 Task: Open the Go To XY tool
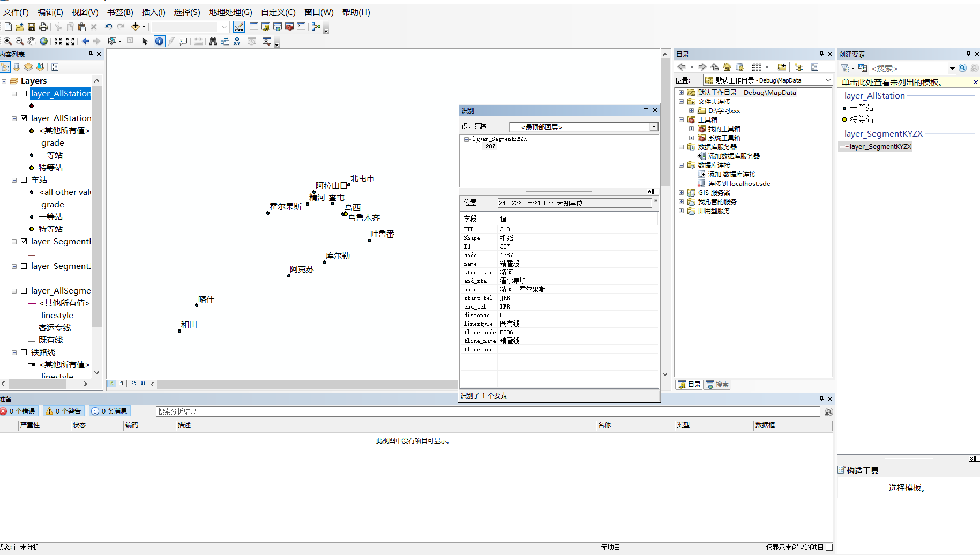pyautogui.click(x=237, y=41)
